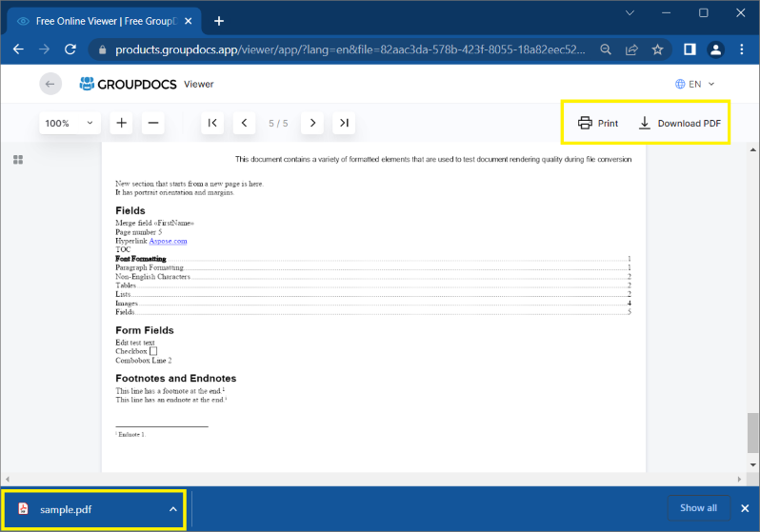Click the Non-English Characters TOC entry
Image resolution: width=760 pixels, height=532 pixels.
373,277
